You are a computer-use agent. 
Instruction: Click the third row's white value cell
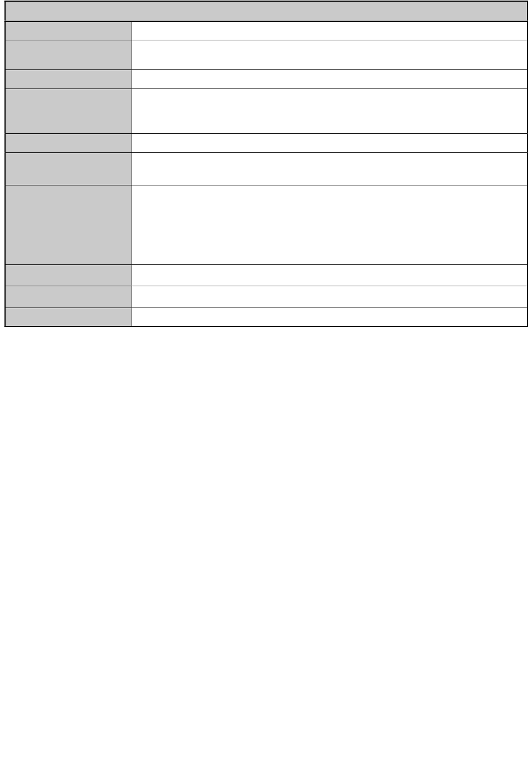coord(329,79)
